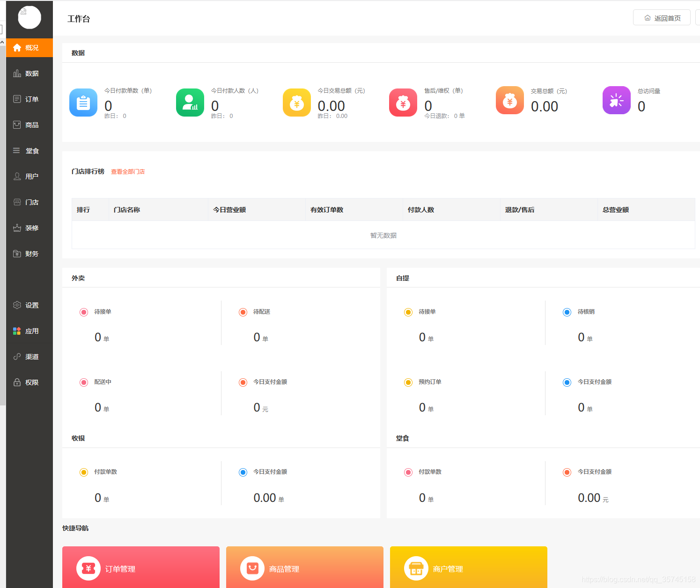This screenshot has height=588, width=700.
Task: Click the 付款单数 label under 收银
Action: (x=105, y=472)
